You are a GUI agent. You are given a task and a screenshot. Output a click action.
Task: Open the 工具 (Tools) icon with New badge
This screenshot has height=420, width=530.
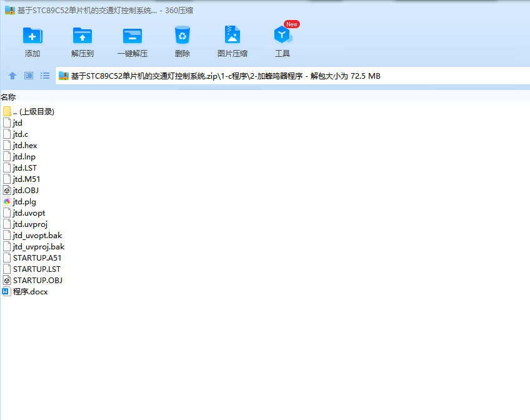283,35
